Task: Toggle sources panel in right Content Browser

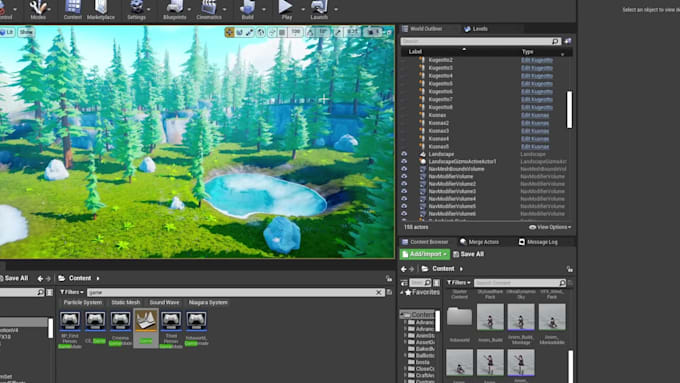Action: tap(404, 283)
